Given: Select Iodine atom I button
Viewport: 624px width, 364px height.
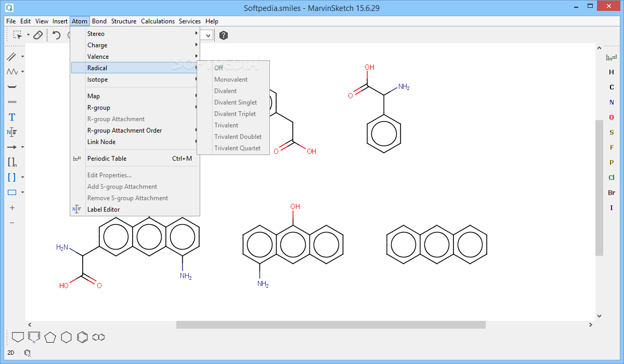Looking at the screenshot, I should coord(612,208).
